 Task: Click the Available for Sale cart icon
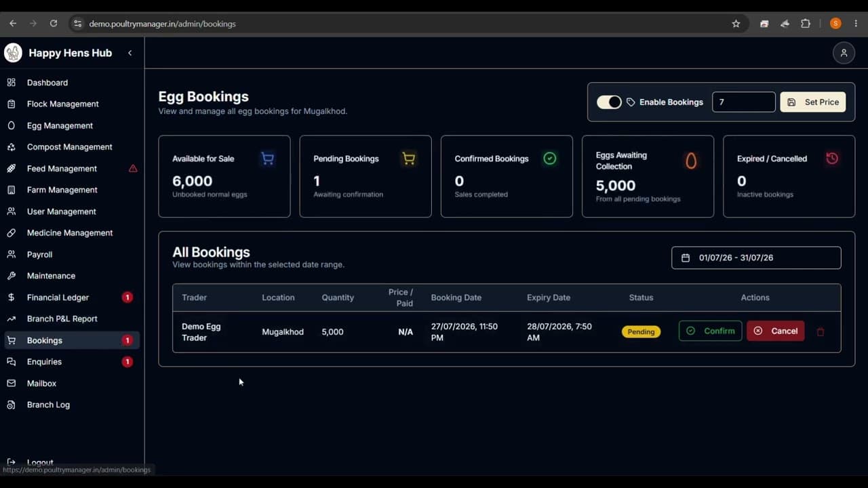click(x=268, y=159)
